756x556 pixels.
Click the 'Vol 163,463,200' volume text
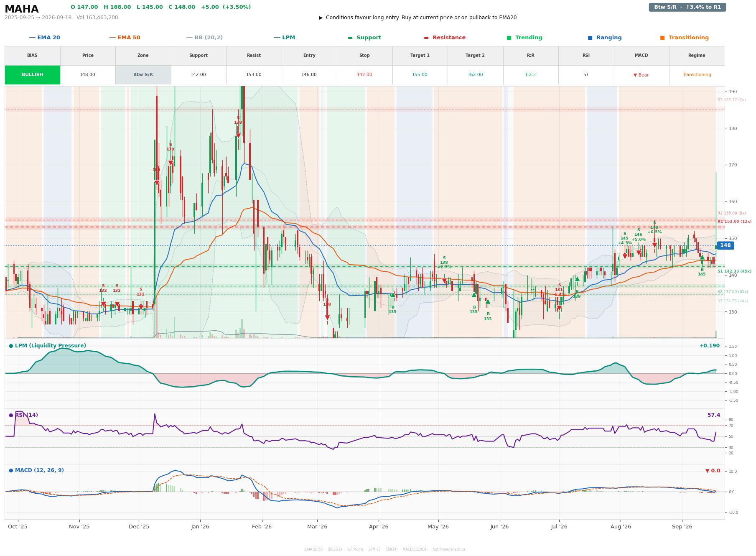97,18
